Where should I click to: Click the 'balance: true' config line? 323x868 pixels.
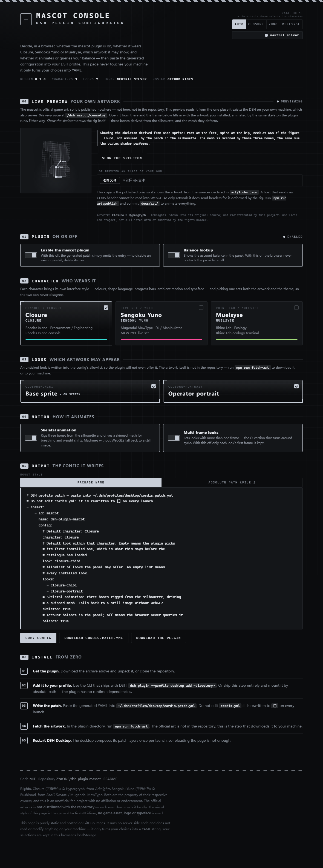pos(56,621)
